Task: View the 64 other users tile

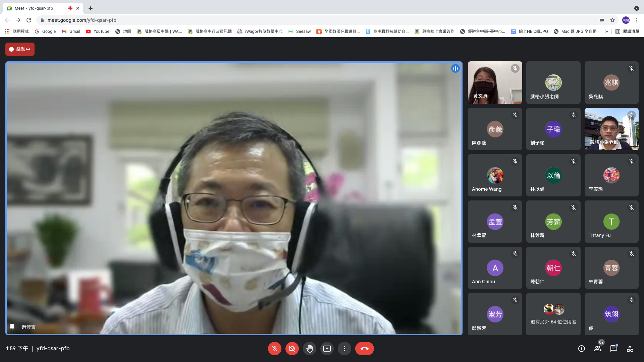Action: click(553, 314)
